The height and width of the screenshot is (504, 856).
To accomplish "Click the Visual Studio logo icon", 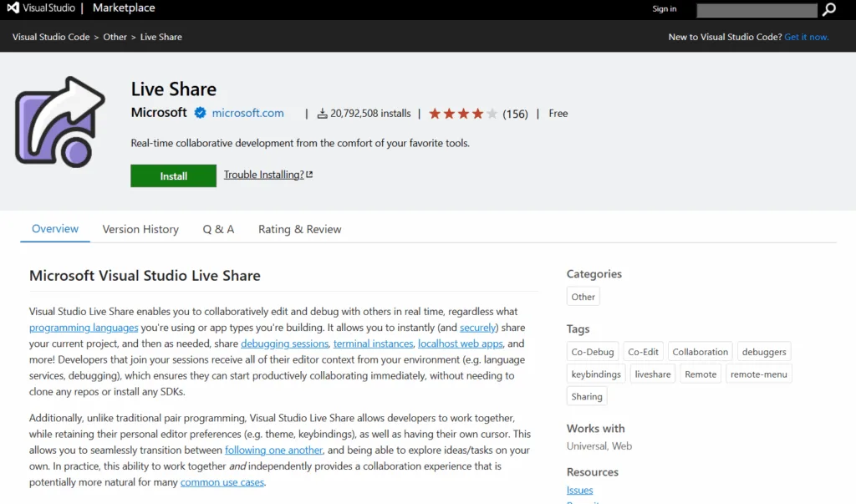I will (13, 8).
